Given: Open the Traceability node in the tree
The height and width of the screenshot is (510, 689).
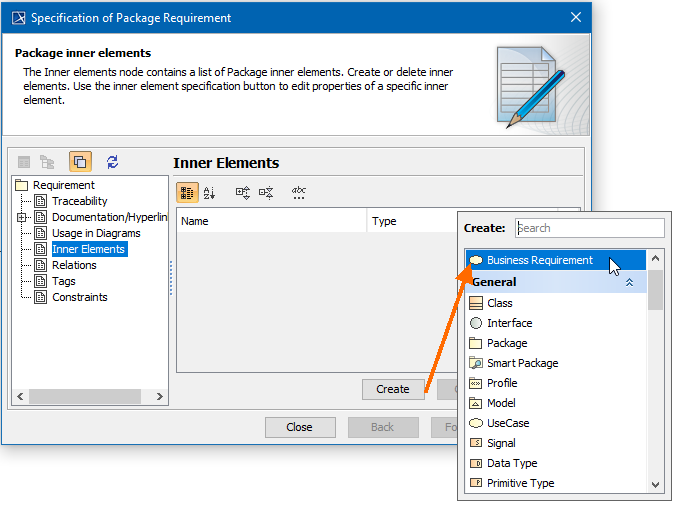Looking at the screenshot, I should tap(79, 201).
